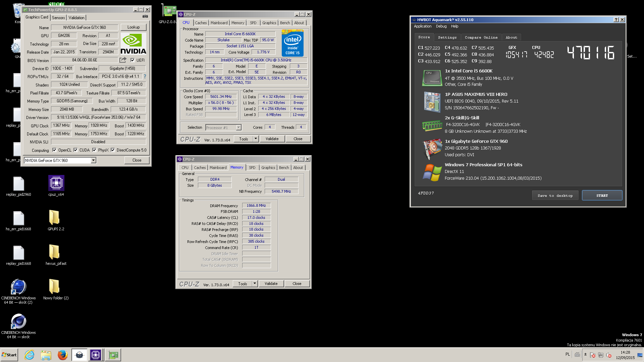Click Validate in the lower CPU-Z window

point(271,284)
